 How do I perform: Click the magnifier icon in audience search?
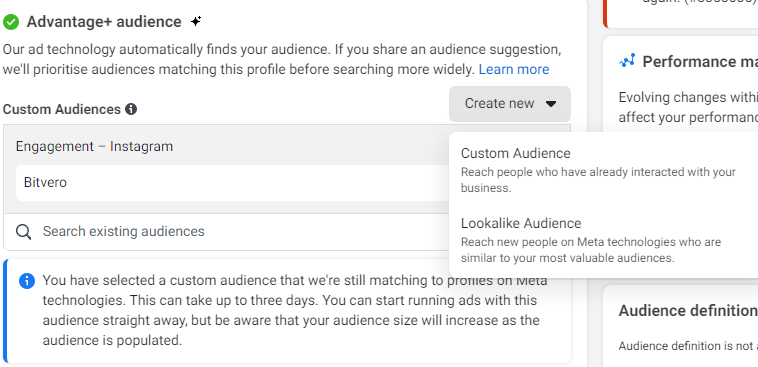pyautogui.click(x=23, y=232)
